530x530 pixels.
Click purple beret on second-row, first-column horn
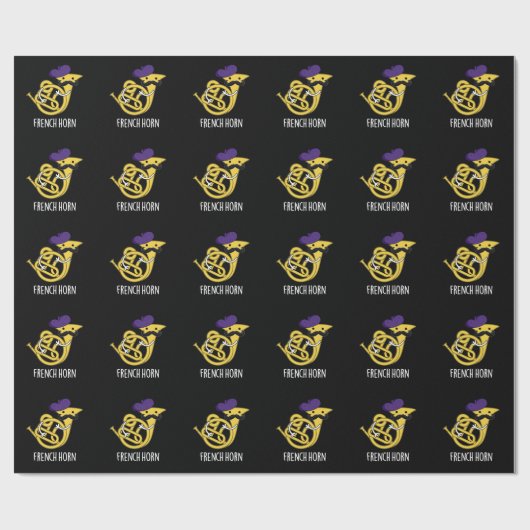(x=60, y=154)
